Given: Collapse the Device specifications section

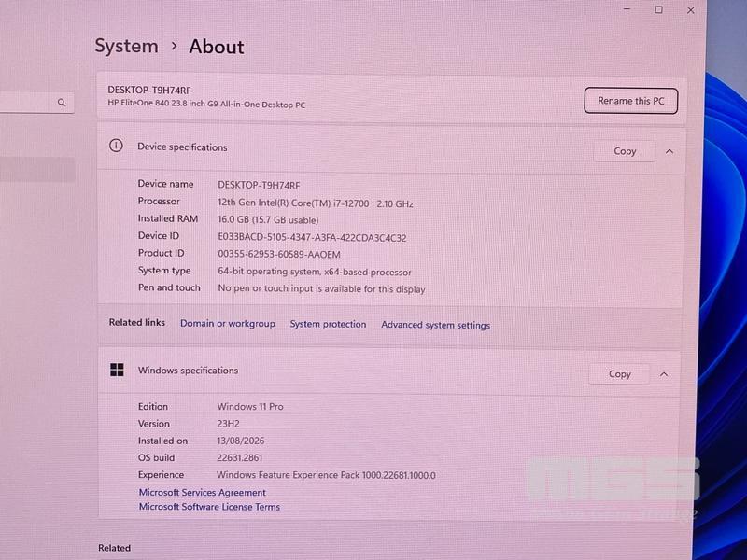Looking at the screenshot, I should 669,151.
